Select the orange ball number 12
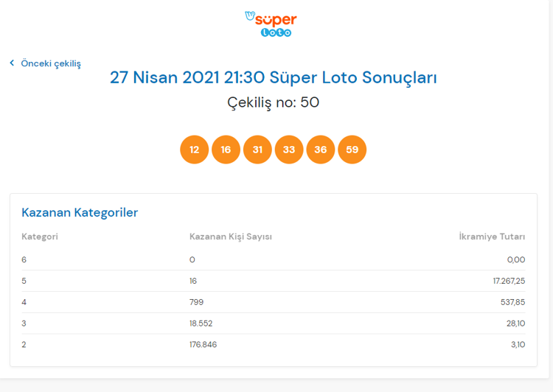This screenshot has width=553, height=392. [194, 150]
